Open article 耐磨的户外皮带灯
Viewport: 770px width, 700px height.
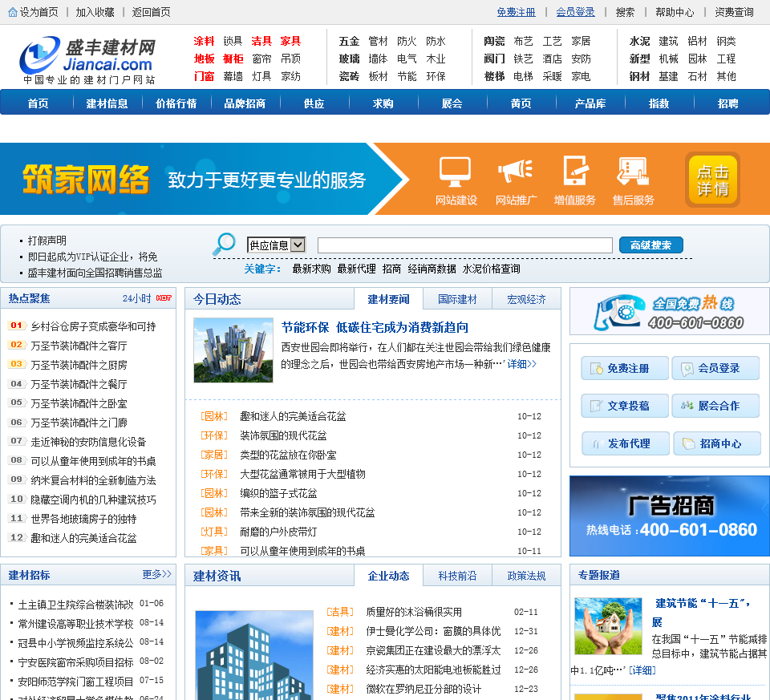click(x=278, y=532)
